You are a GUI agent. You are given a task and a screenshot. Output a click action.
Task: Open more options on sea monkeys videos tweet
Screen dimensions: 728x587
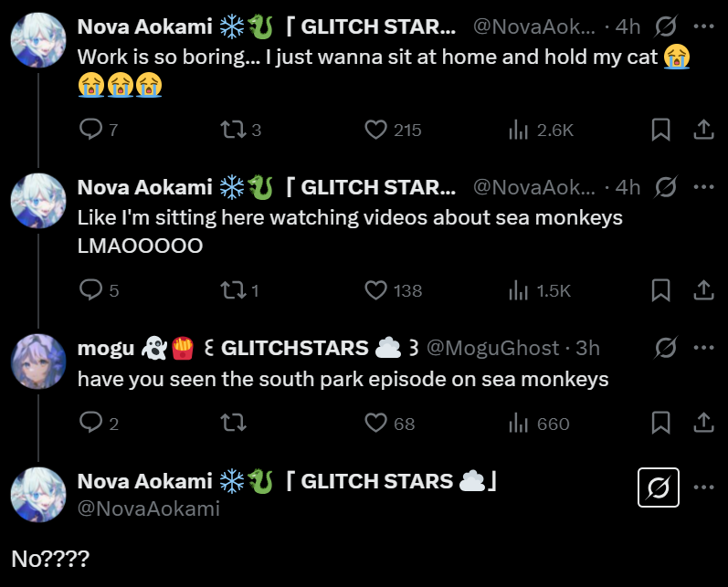tap(703, 187)
